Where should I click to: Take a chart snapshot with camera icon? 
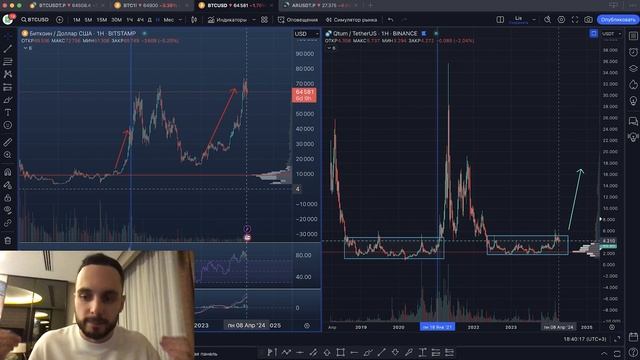tap(588, 20)
